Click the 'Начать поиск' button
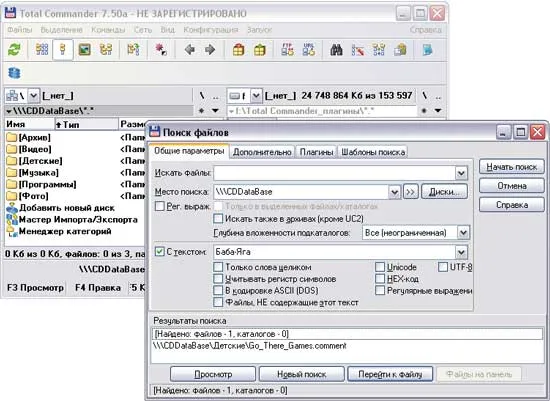The image size is (550, 401). click(511, 167)
